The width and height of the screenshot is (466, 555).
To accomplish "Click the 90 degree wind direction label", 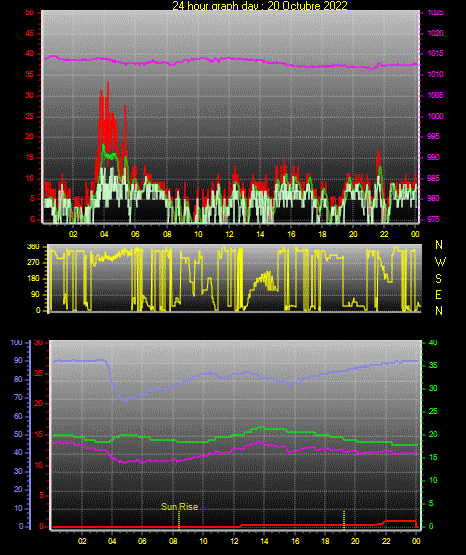I will click(x=35, y=294).
